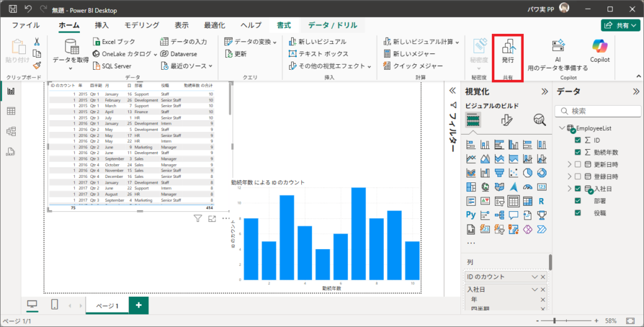This screenshot has height=327, width=644.
Task: Uncheck the 勤続年数 field checkbox
Action: (x=578, y=152)
